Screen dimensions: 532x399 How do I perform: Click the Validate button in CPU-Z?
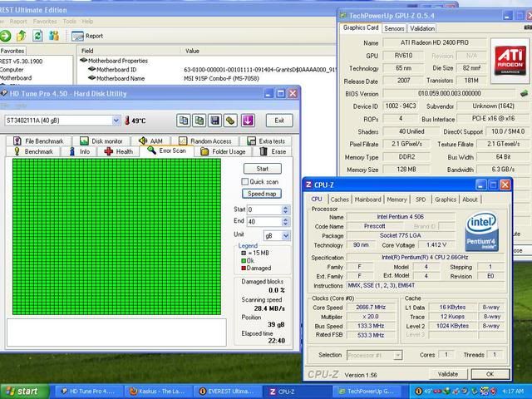(x=448, y=374)
